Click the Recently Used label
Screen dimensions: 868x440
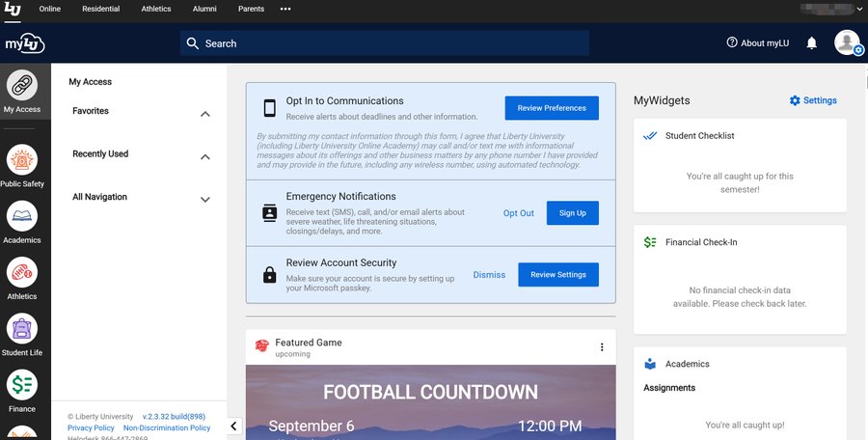tap(100, 153)
